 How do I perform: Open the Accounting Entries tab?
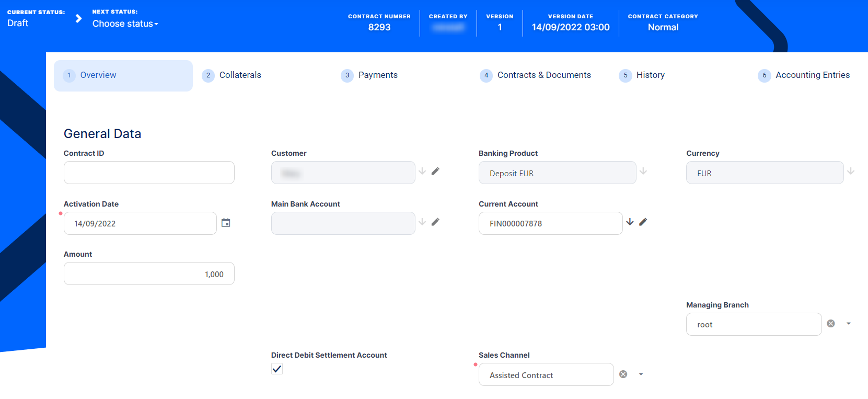tap(812, 75)
